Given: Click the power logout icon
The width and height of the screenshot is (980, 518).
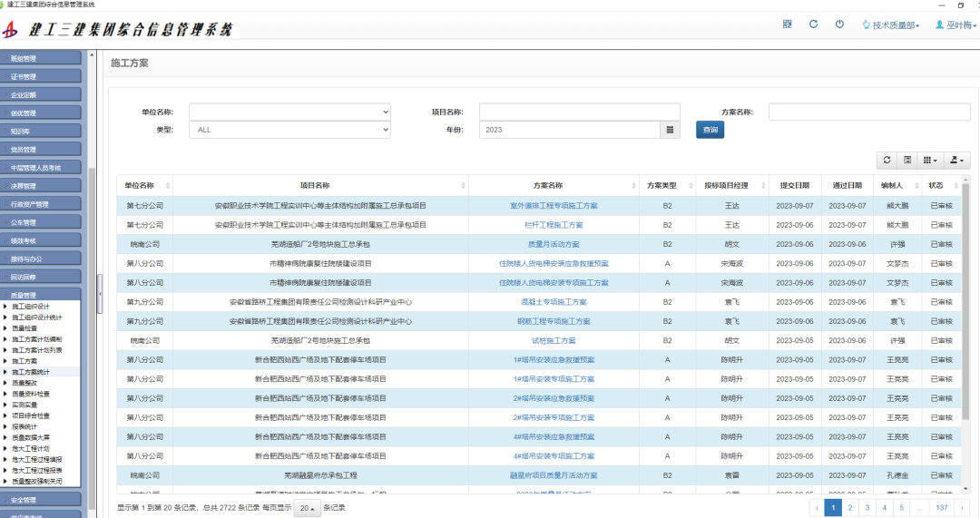Looking at the screenshot, I should coord(839,24).
